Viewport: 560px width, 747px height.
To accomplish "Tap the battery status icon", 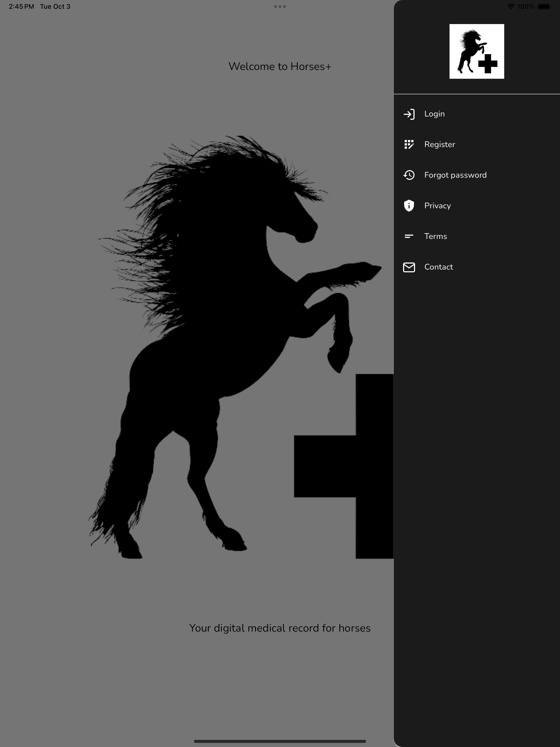I will pos(544,6).
